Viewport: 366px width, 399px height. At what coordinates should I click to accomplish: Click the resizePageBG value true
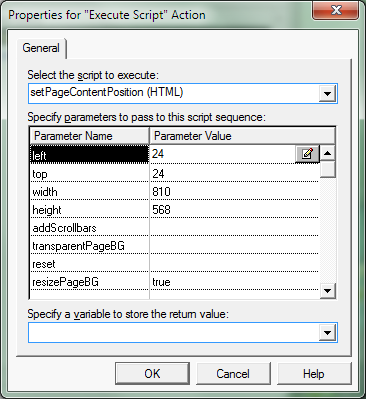click(234, 282)
